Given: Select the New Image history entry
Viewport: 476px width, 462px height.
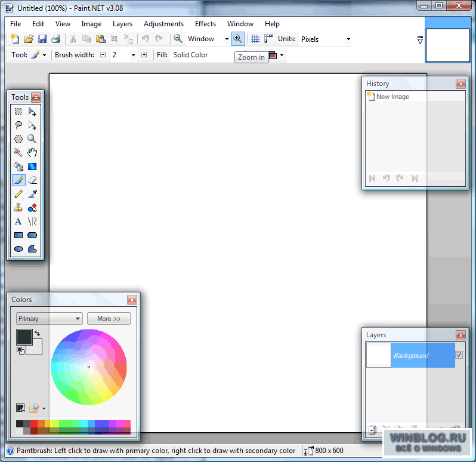Looking at the screenshot, I should (x=415, y=97).
